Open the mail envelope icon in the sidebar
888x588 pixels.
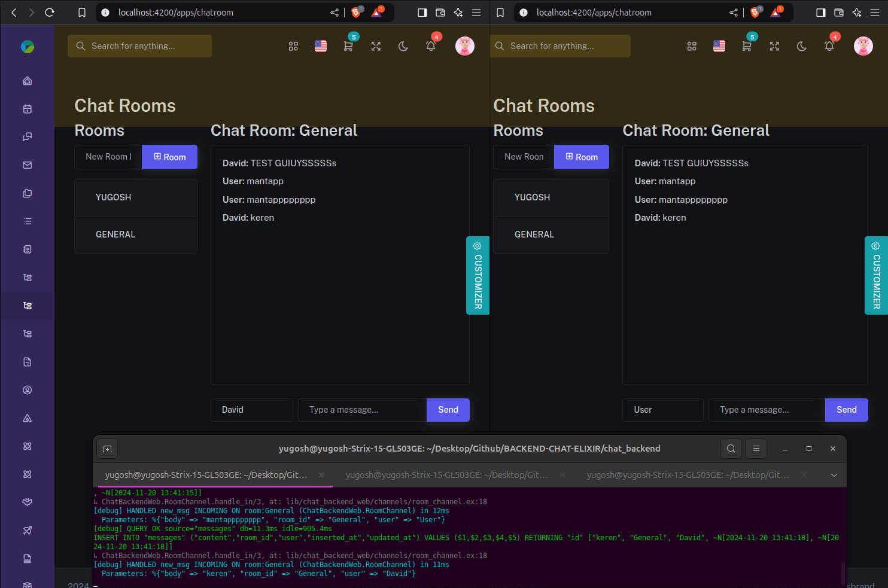[x=27, y=165]
